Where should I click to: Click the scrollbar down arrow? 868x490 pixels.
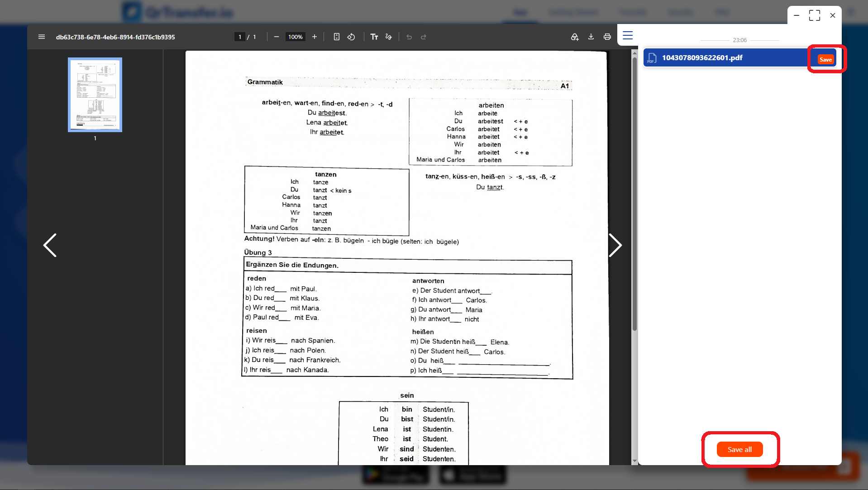point(634,461)
